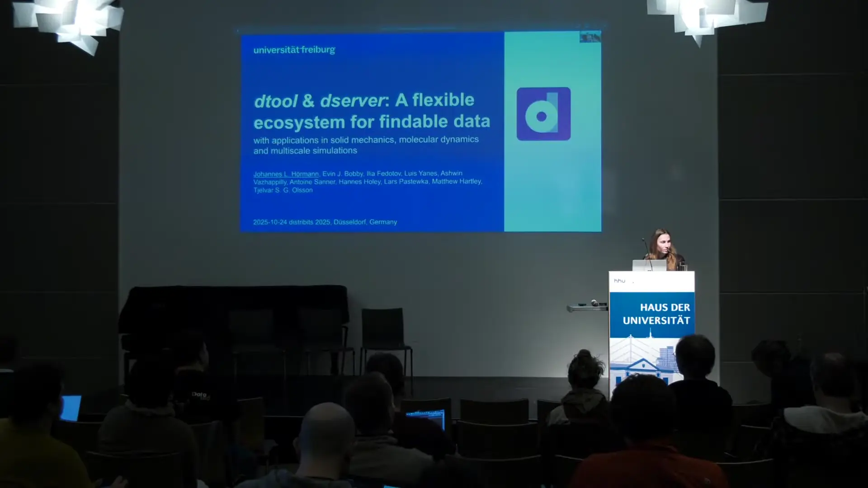Click the date line '2025-10-24 distribits 2025, Düsseldorf'
This screenshot has height=488, width=868.
pos(310,222)
